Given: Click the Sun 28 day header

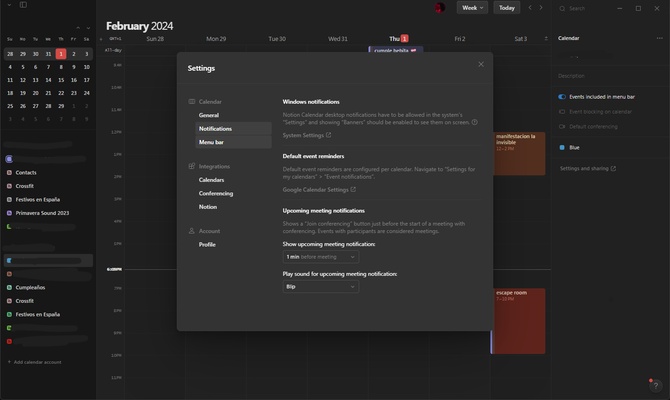Looking at the screenshot, I should point(155,38).
